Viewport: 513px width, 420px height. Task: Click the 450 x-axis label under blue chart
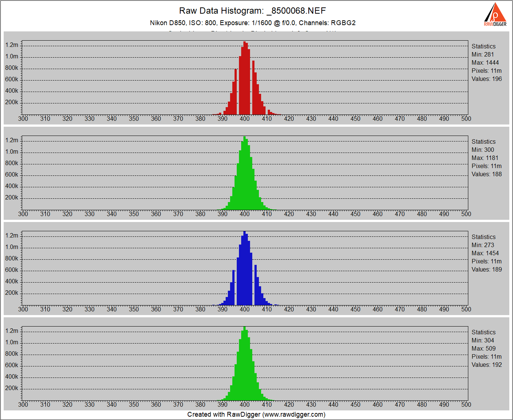355,309
